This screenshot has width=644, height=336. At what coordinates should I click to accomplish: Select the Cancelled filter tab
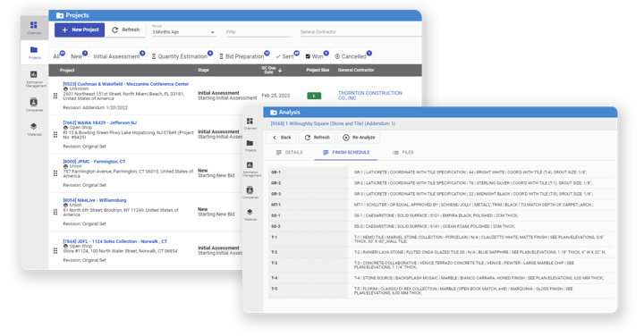tap(352, 56)
